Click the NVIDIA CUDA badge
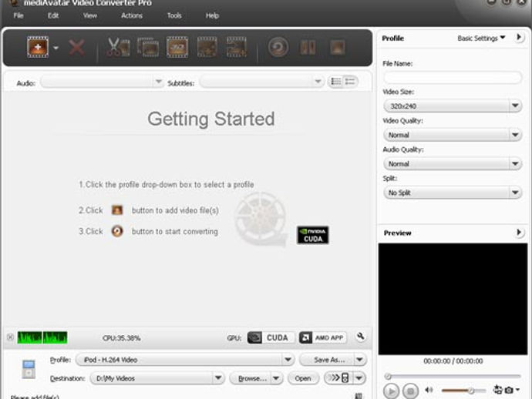Screen dimensions: 532x399 coord(313,235)
